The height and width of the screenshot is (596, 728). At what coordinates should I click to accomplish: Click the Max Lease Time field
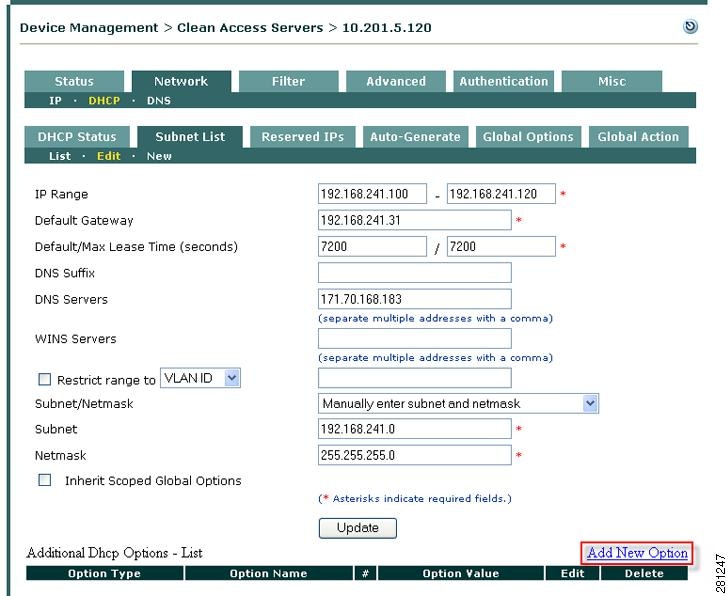coord(501,246)
